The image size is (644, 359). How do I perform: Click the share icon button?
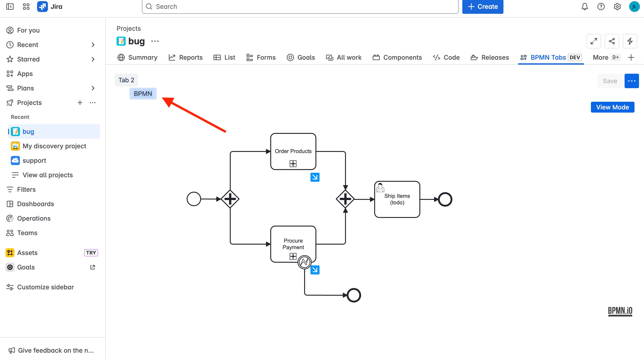(x=612, y=41)
